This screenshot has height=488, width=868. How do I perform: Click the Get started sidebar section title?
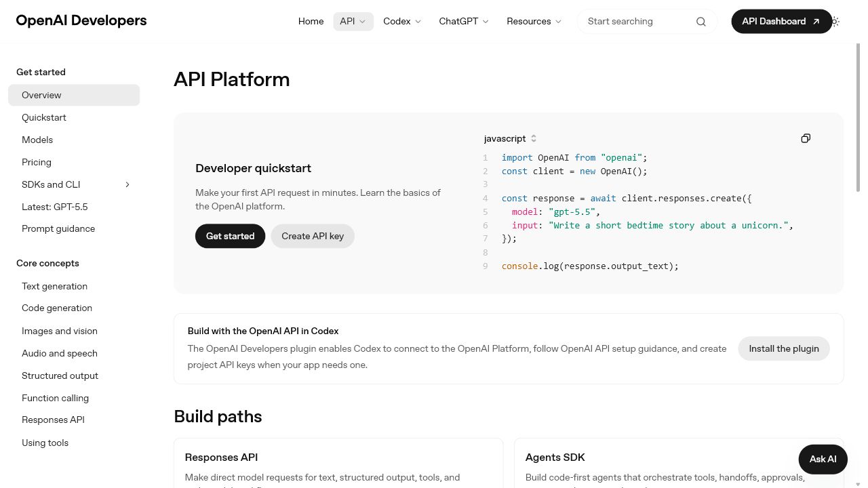(41, 72)
